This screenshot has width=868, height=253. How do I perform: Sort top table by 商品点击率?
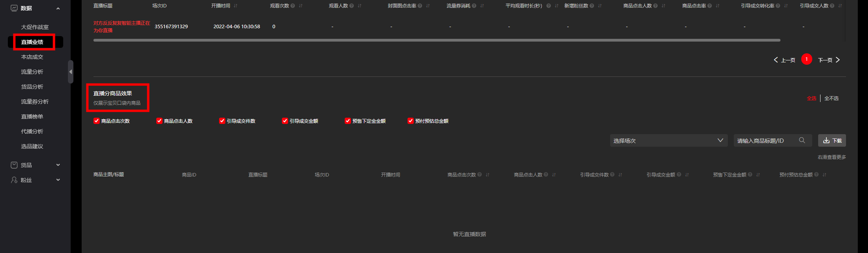click(718, 6)
